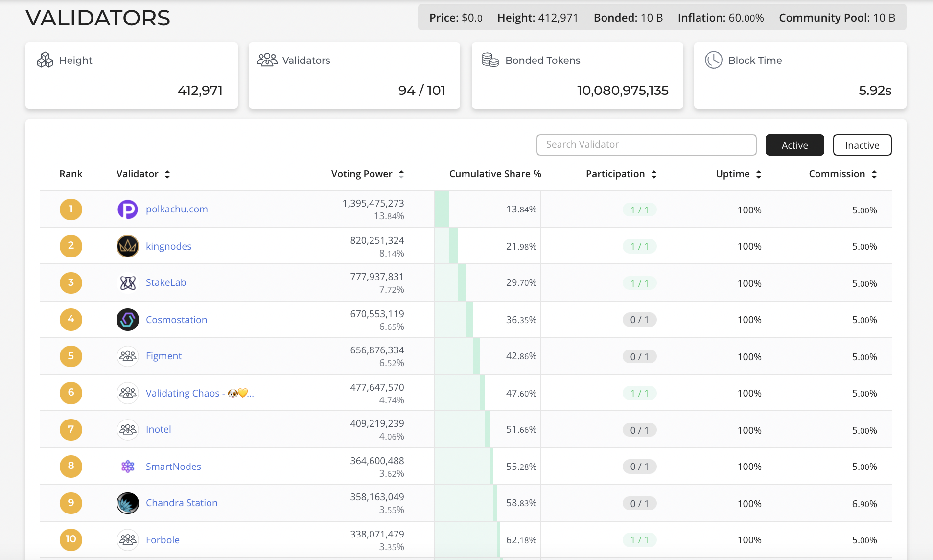Viewport: 933px width, 560px height.
Task: Open kingnodes validator link
Action: tap(168, 246)
